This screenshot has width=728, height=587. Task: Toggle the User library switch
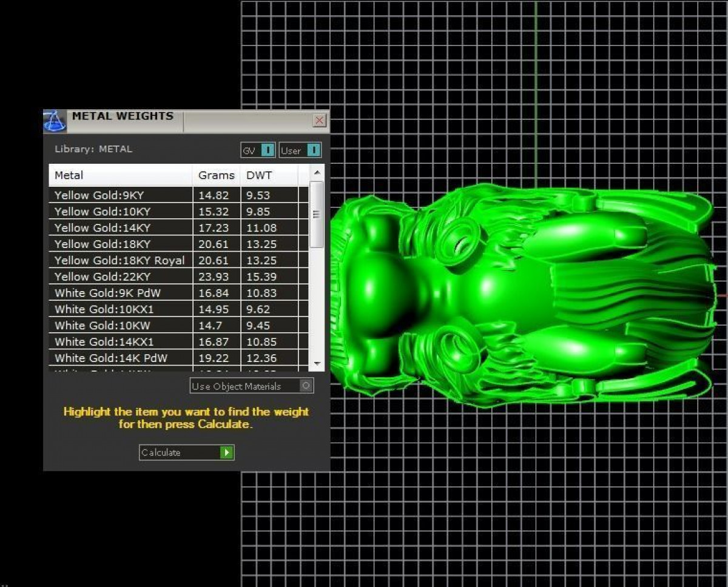pos(313,150)
